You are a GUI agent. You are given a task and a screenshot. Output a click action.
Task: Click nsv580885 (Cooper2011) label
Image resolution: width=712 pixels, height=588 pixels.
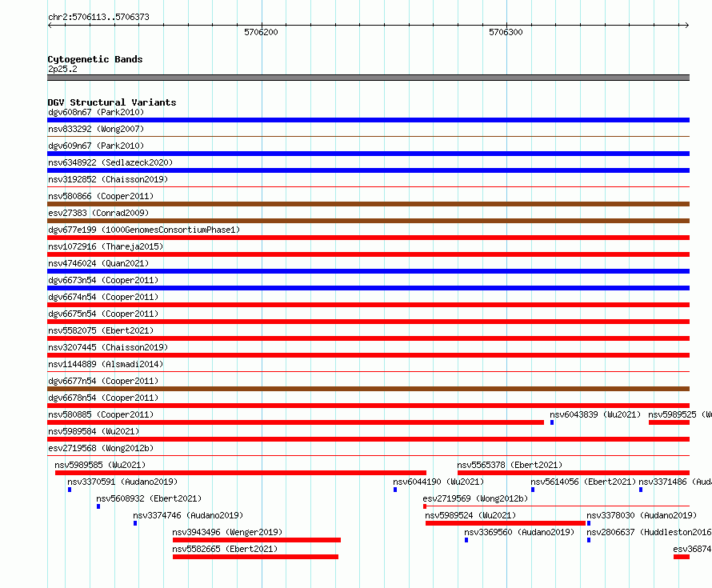[101, 414]
